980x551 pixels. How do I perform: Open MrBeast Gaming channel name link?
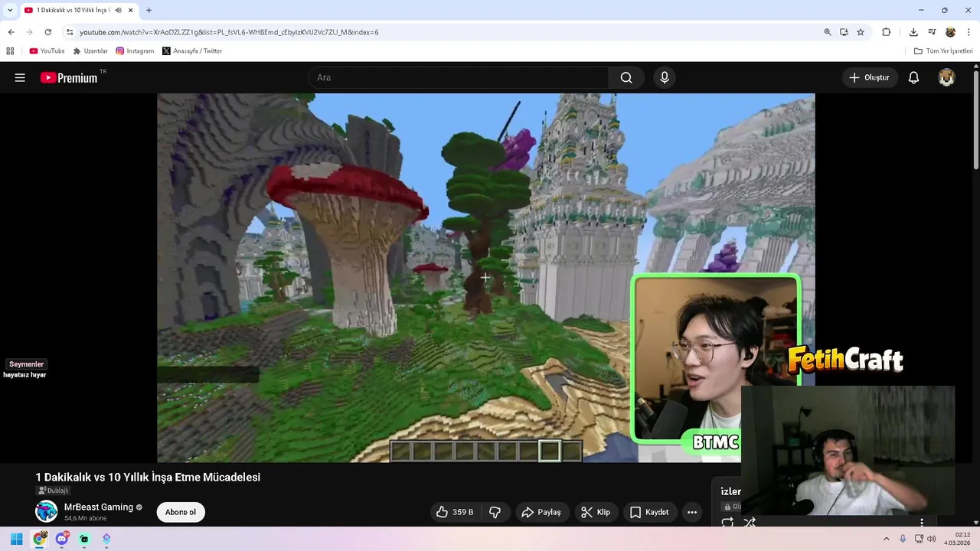99,507
